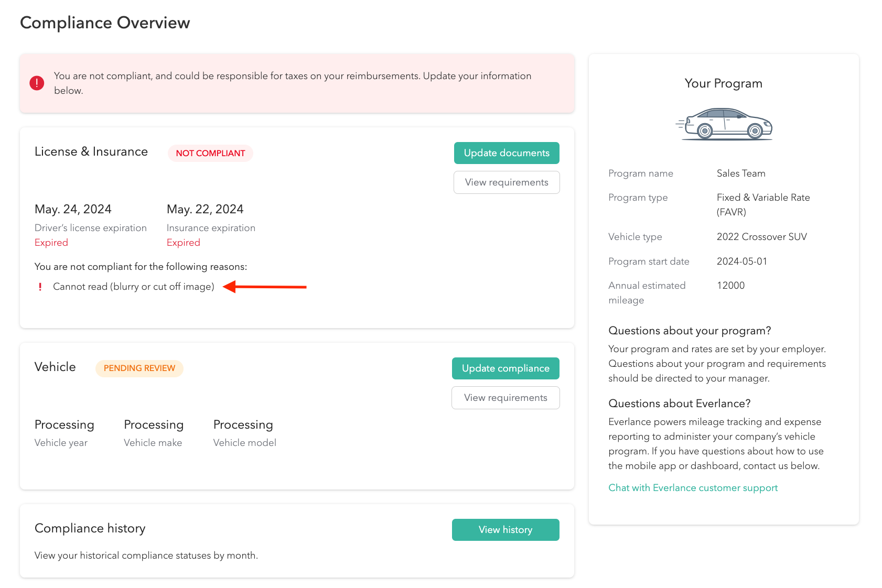The image size is (882, 588).
Task: Click the PENDING REVIEW status badge
Action: pos(139,368)
